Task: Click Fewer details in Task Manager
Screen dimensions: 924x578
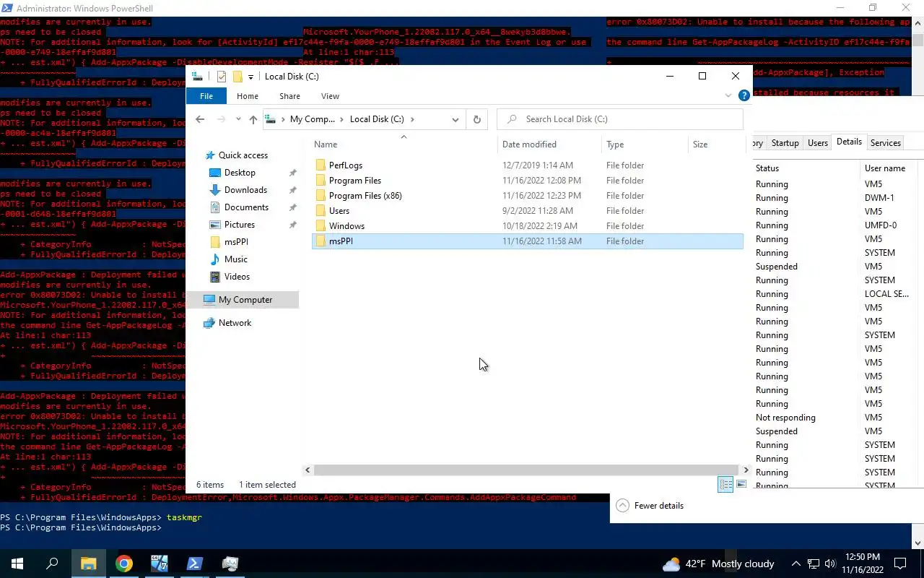Action: click(650, 506)
